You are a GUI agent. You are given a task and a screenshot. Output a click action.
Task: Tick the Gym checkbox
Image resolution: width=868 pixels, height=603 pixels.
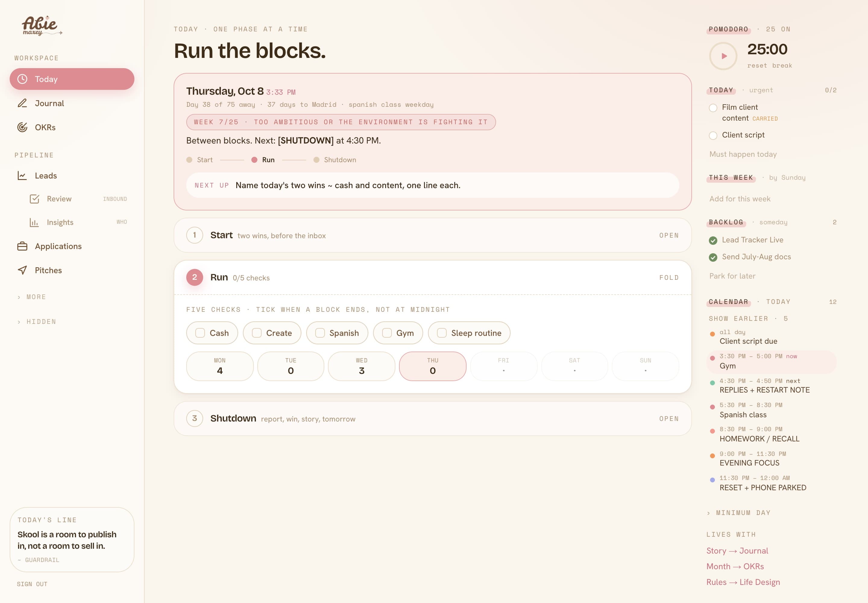[387, 333]
